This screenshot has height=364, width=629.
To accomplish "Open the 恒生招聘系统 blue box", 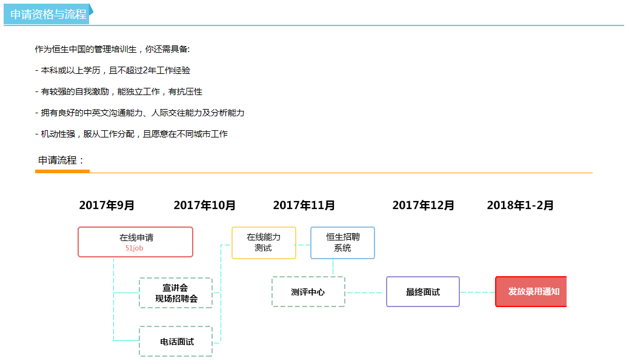I will tap(342, 243).
